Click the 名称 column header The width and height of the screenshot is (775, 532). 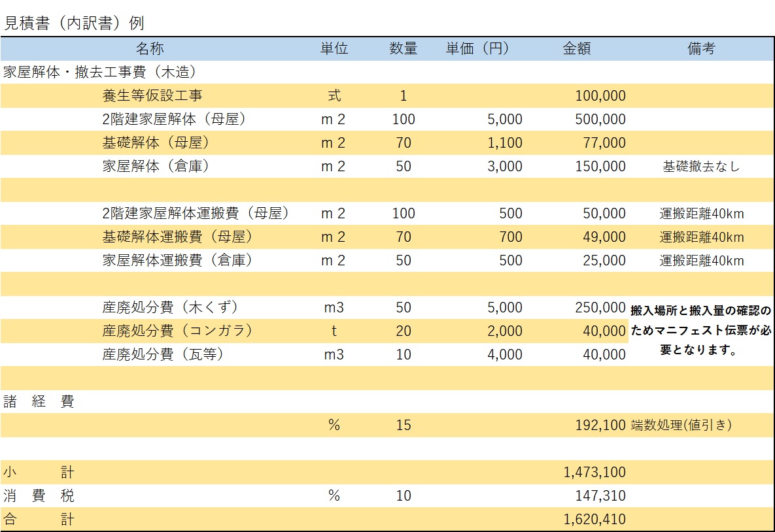tap(150, 49)
